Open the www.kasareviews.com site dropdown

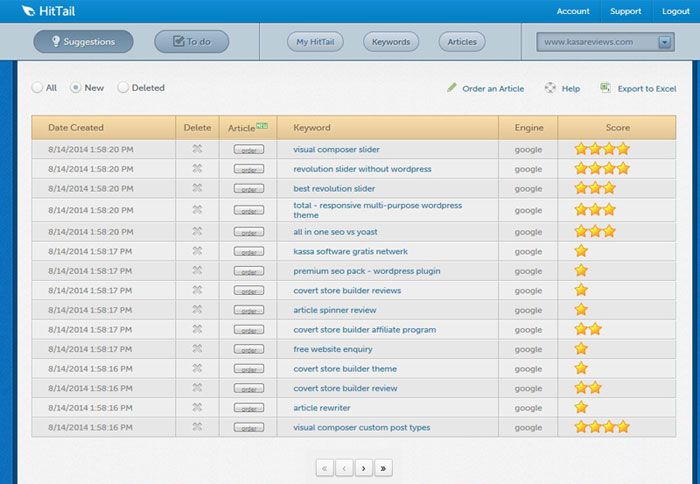tap(665, 42)
